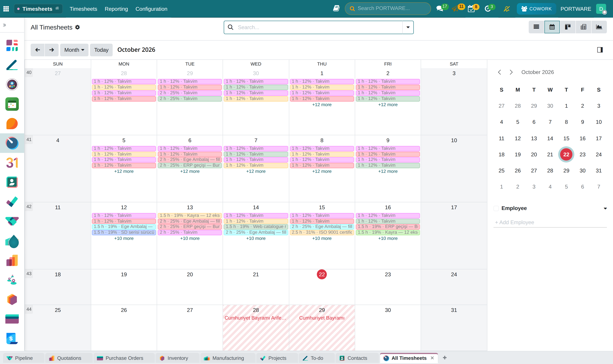Go to next month with right arrow

pos(52,50)
